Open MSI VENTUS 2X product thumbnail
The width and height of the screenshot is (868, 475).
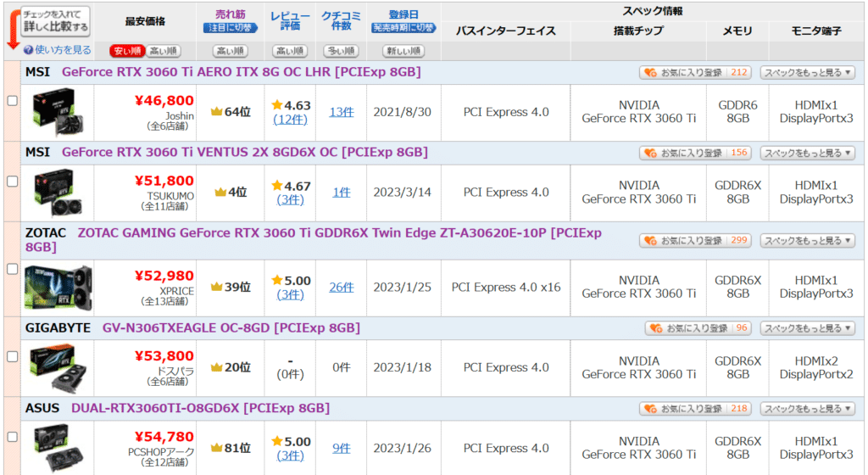click(58, 193)
